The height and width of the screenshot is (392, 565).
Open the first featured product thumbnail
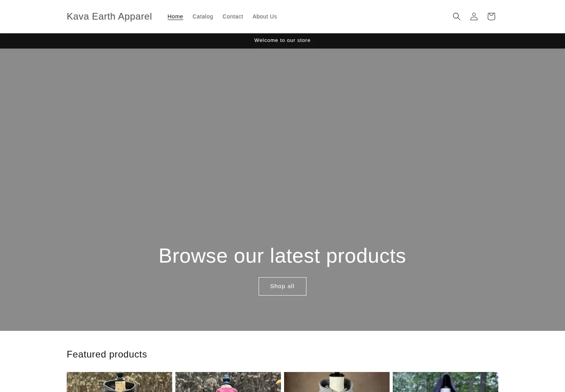point(119,382)
